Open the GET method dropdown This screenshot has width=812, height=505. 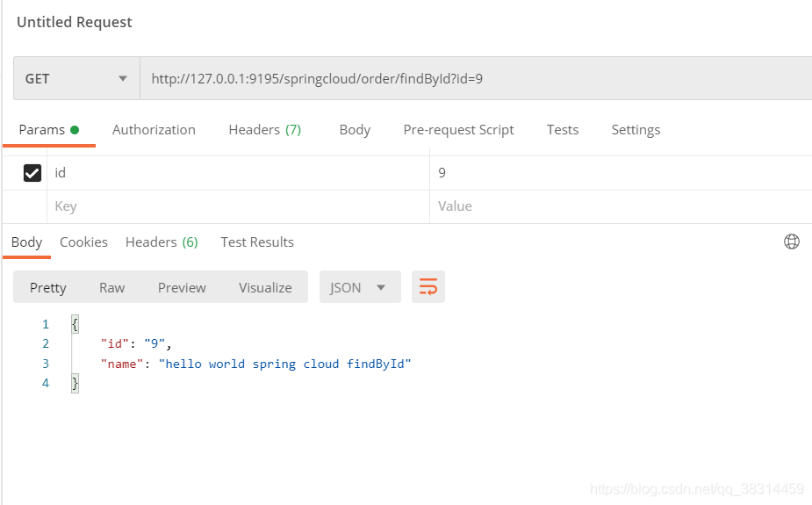click(x=76, y=79)
